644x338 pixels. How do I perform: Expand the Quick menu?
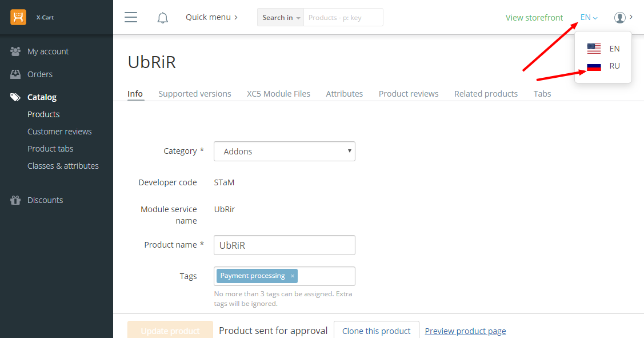(211, 17)
